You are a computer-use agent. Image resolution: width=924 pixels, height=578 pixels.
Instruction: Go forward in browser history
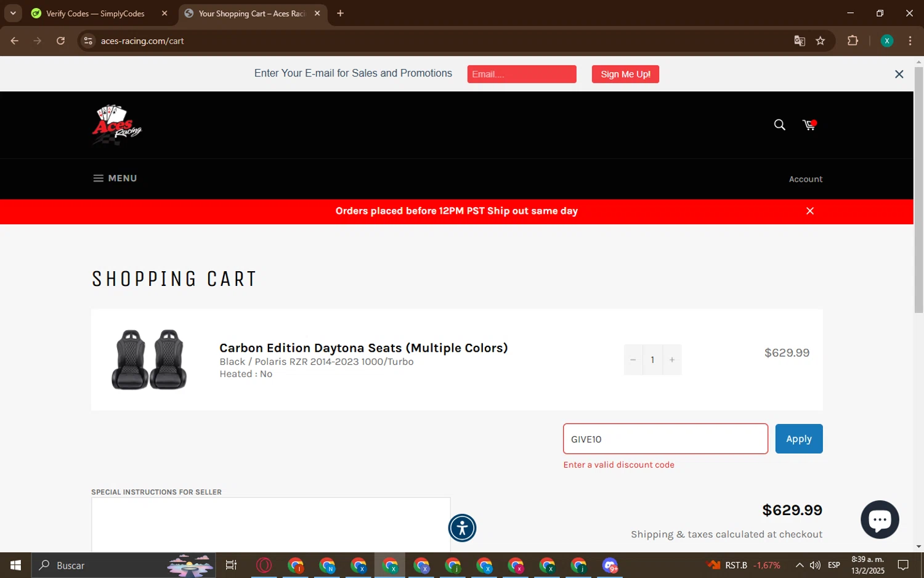(38, 41)
